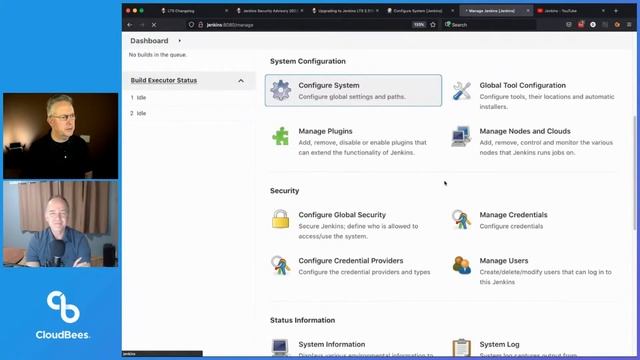Click the System Log clipboard icon
640x360 pixels.
tap(462, 348)
